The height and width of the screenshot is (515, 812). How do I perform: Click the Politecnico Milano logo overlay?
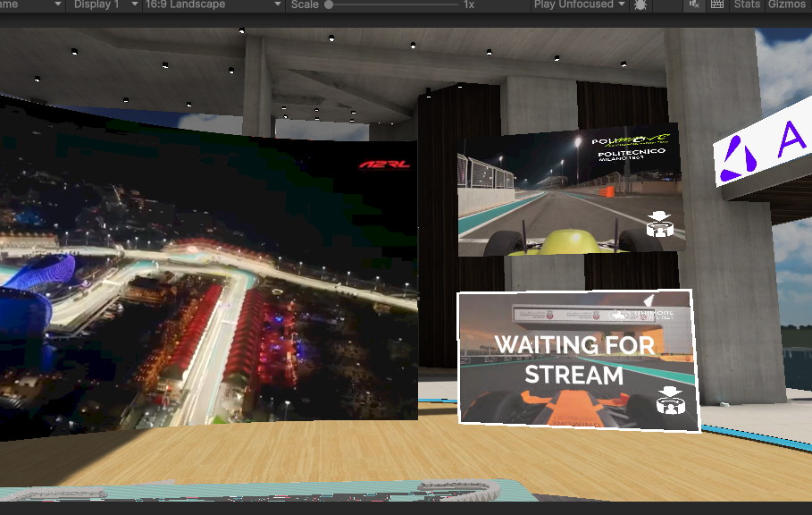tap(631, 148)
